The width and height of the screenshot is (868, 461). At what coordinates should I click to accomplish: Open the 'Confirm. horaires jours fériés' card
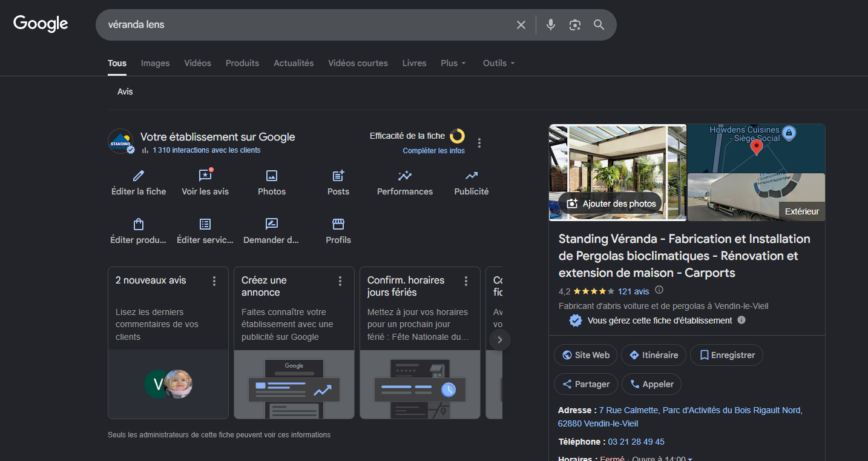[x=420, y=343]
